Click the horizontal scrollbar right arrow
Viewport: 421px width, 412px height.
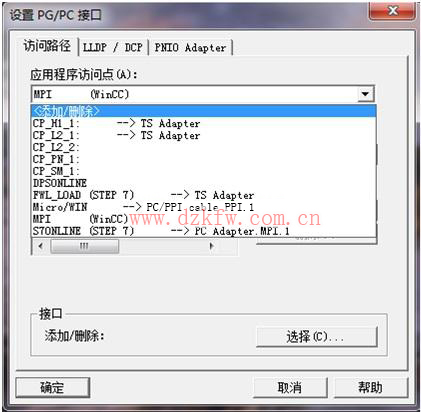pos(211,246)
